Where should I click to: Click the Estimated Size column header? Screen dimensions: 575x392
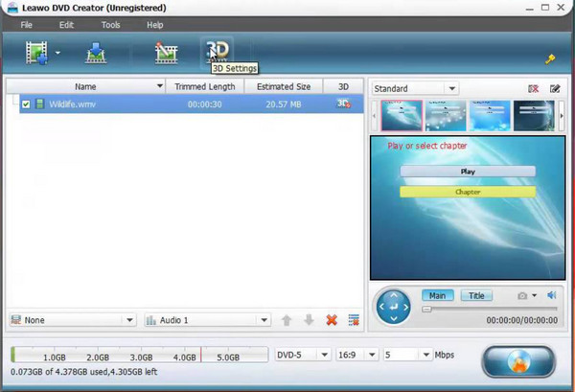point(284,86)
